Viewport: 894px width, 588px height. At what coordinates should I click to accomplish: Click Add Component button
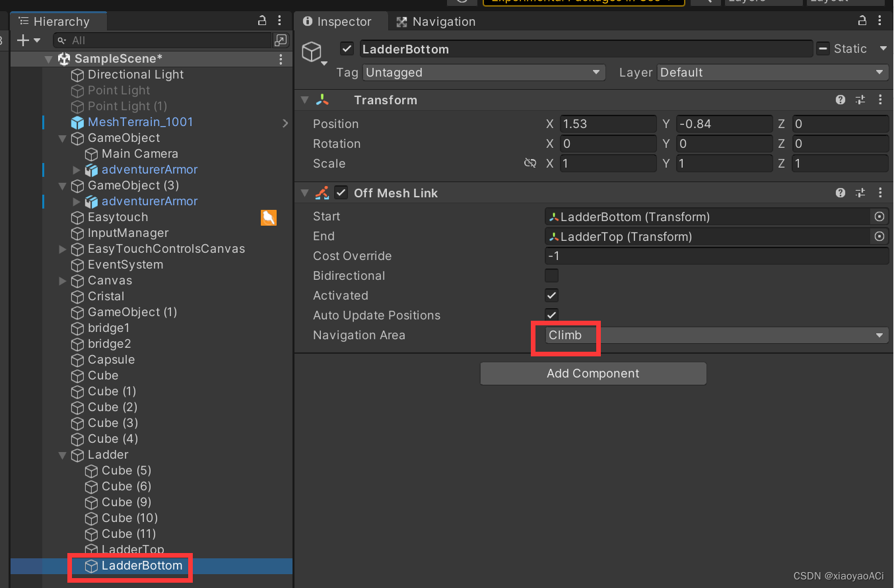593,374
